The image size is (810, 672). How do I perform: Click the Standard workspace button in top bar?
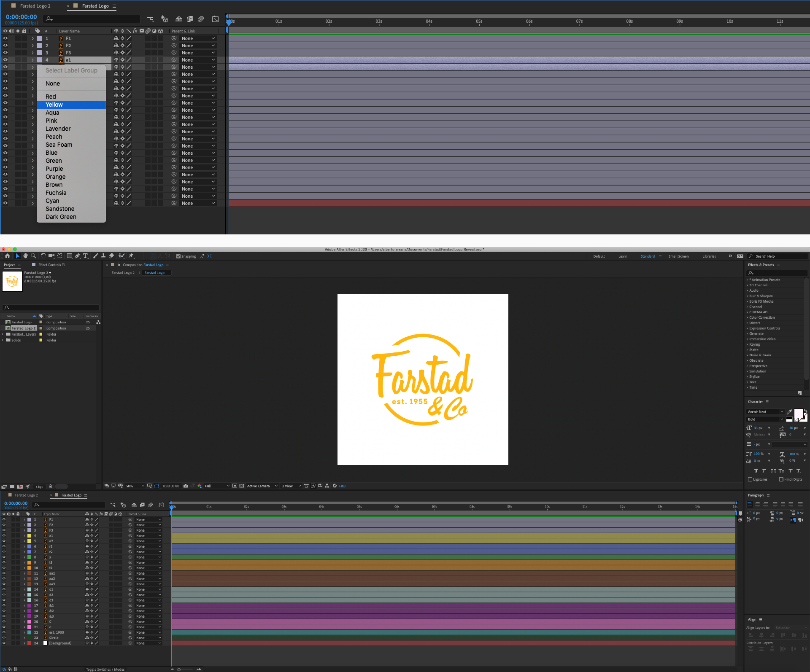click(x=647, y=256)
